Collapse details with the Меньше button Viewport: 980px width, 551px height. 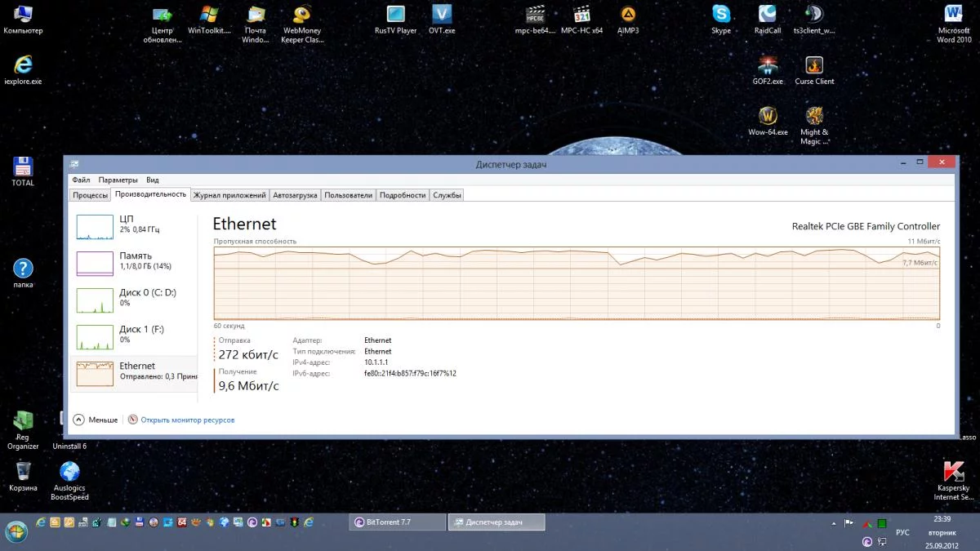pyautogui.click(x=96, y=420)
